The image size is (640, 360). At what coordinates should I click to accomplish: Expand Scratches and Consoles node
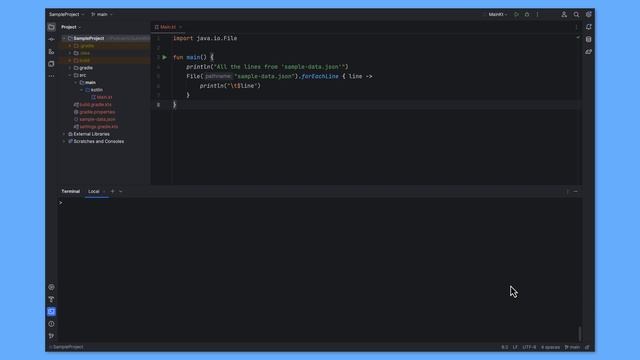(64, 142)
